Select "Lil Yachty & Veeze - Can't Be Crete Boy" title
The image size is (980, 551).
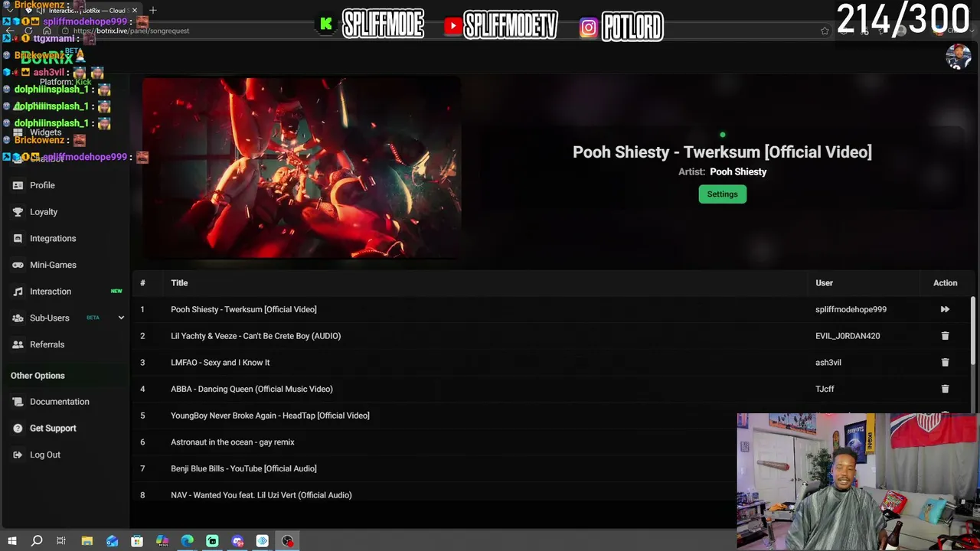point(256,336)
